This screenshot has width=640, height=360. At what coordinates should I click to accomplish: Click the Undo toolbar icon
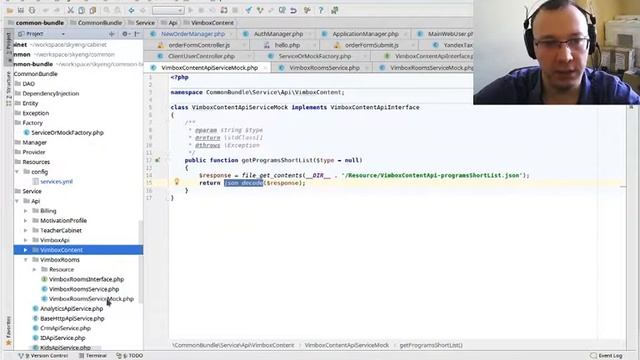pos(46,11)
